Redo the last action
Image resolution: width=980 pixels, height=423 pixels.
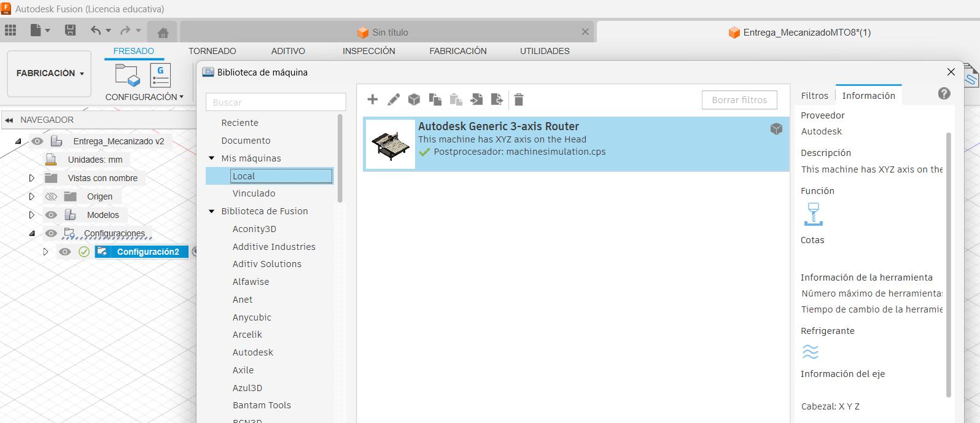pyautogui.click(x=125, y=30)
